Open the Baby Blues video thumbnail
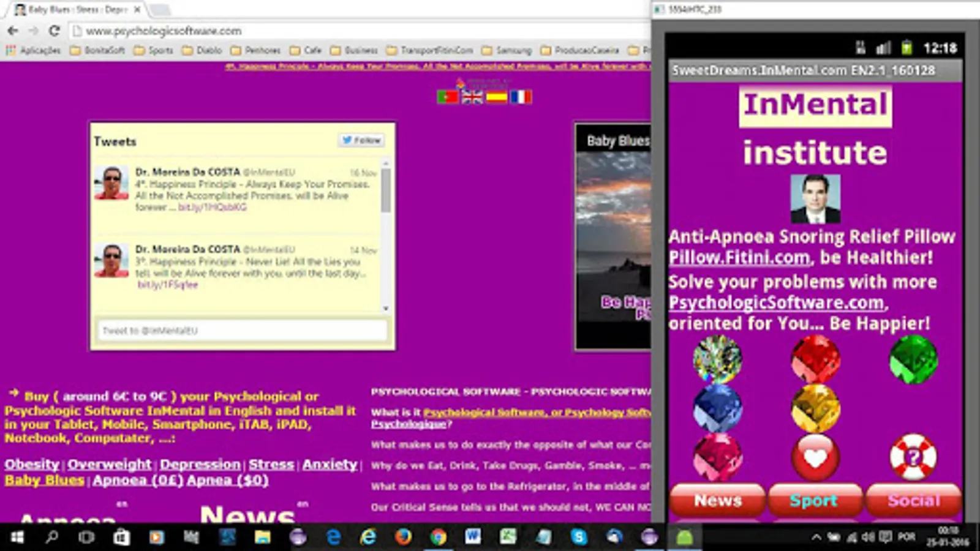 [x=613, y=237]
